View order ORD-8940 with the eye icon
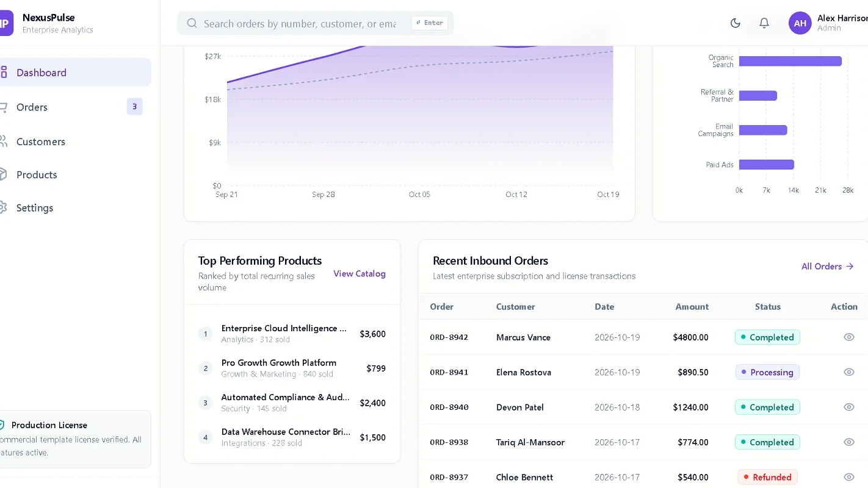The image size is (868, 488). point(849,407)
